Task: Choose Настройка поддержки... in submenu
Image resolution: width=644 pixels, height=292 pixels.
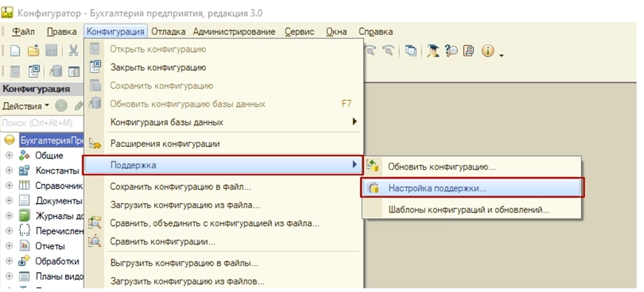Action: 472,188
